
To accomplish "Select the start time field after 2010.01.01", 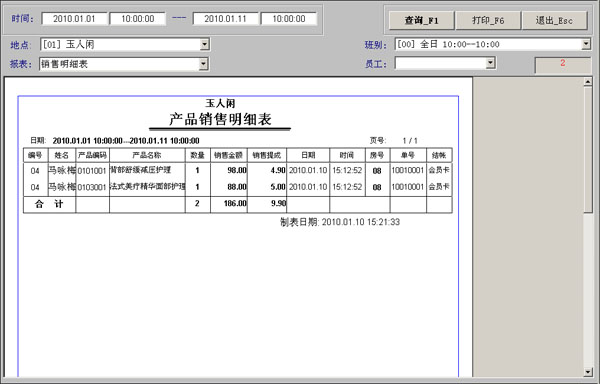I will [138, 19].
